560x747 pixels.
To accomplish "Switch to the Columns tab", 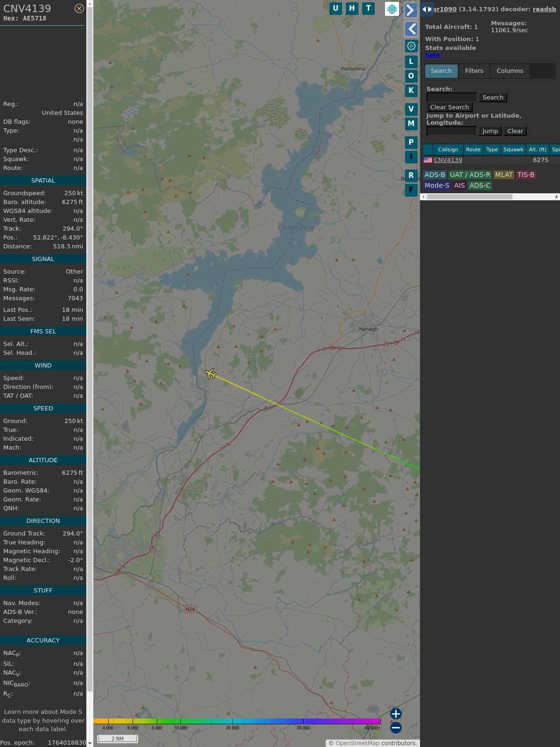I will click(x=510, y=71).
